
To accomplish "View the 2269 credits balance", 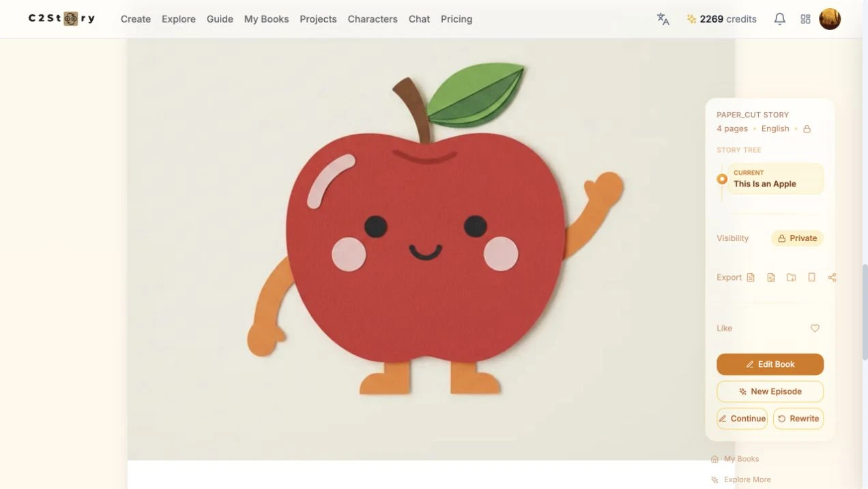I will [721, 19].
